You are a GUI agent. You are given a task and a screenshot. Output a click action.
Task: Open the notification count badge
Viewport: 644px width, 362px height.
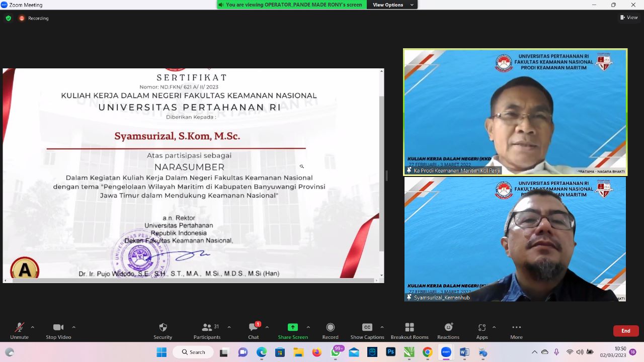pos(632,352)
